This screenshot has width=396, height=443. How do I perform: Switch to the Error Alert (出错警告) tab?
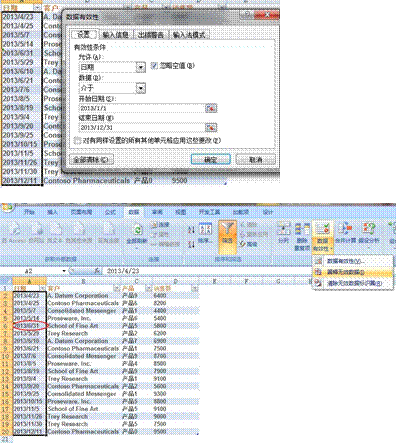coord(151,35)
